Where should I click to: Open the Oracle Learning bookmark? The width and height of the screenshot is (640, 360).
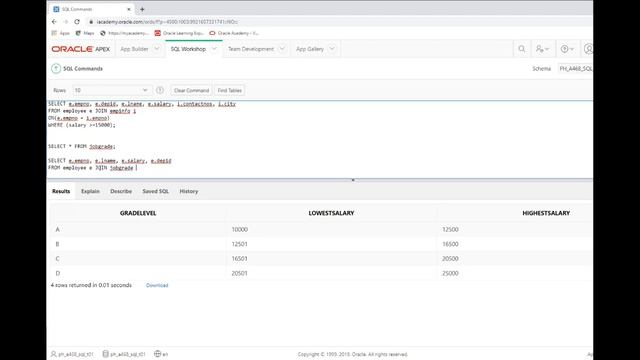tap(179, 33)
